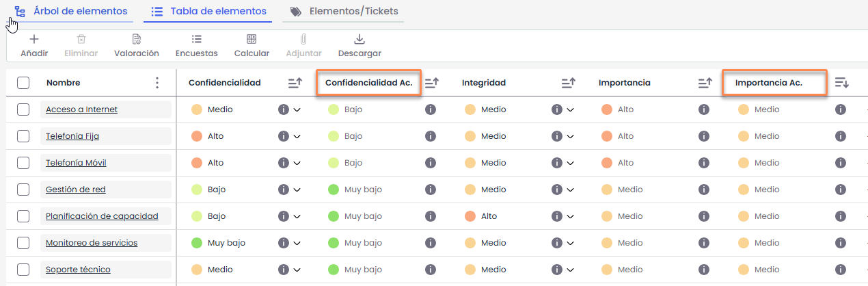Toggle the select-all checkbox in header

coord(23,83)
